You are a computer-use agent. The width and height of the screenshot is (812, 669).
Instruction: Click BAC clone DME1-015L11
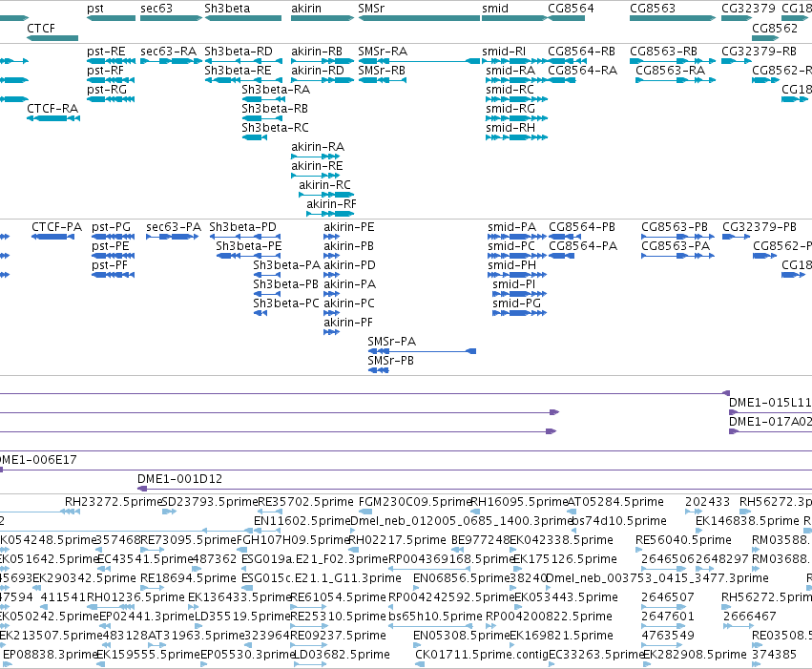(770, 403)
